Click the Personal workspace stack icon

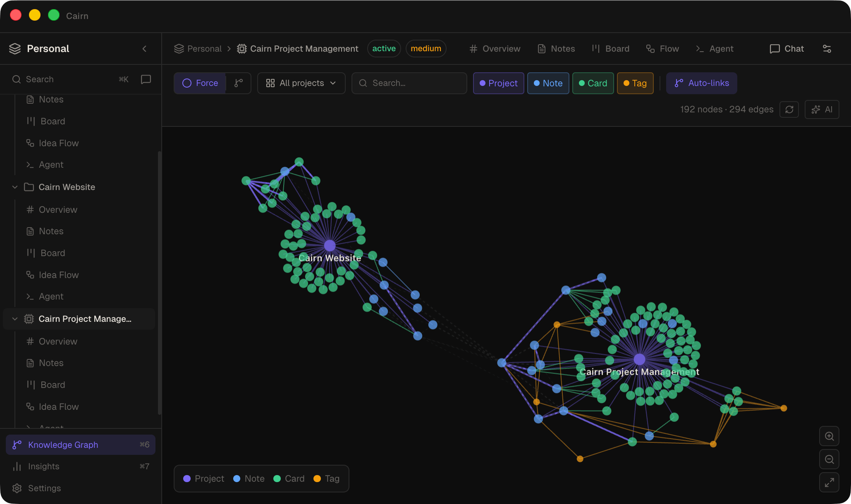point(15,49)
